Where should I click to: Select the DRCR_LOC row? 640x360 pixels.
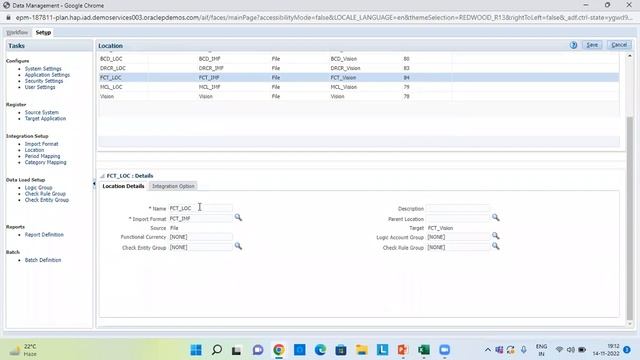[359, 68]
